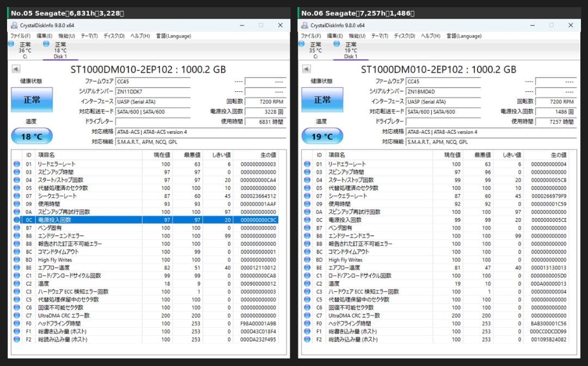Click previous disk arrow in left window
588x366 pixels.
(x=16, y=69)
